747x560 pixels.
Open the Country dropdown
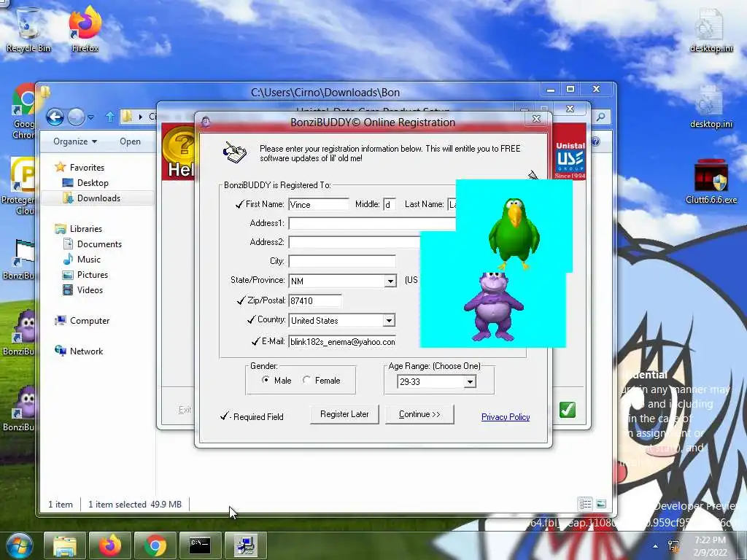[389, 321]
